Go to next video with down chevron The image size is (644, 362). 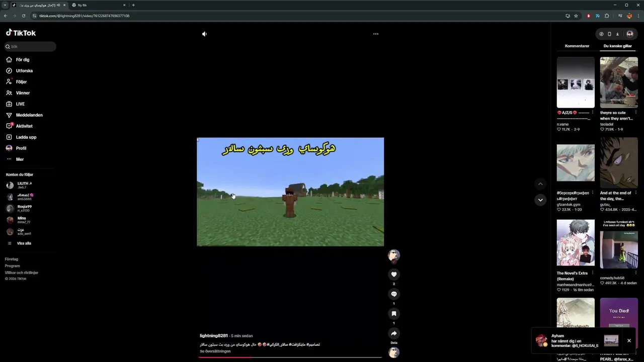pos(540,200)
